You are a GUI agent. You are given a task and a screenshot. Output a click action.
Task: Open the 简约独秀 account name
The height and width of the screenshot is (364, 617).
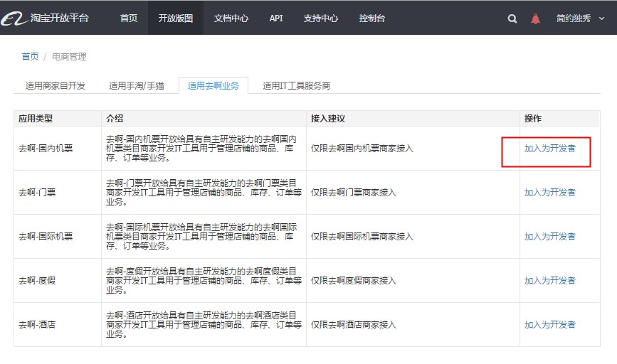[574, 18]
